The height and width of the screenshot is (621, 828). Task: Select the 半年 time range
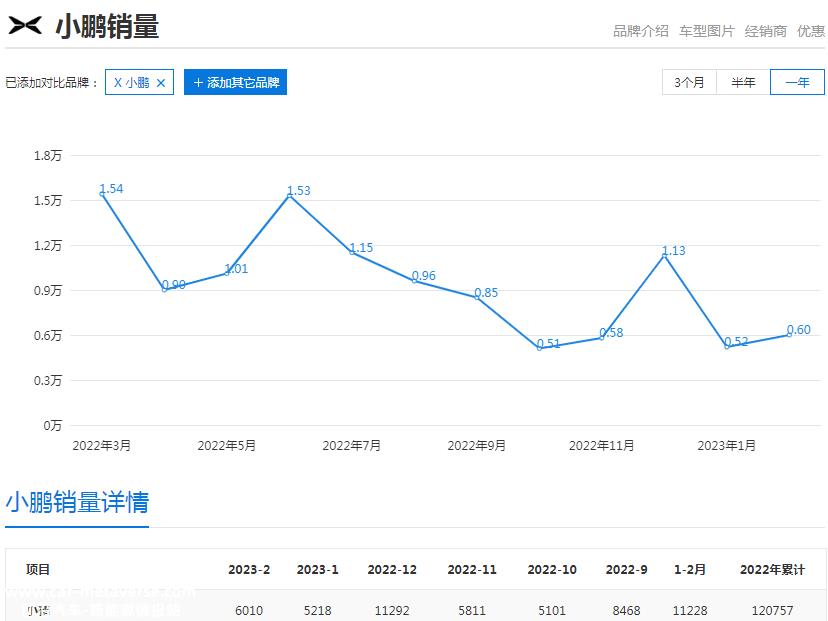pyautogui.click(x=743, y=82)
